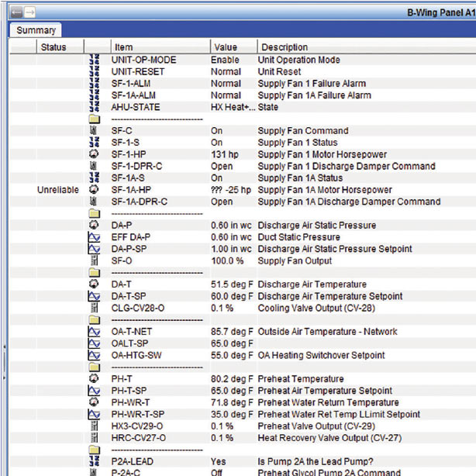
Task: Select the AHU-STATE item name
Action: click(136, 107)
